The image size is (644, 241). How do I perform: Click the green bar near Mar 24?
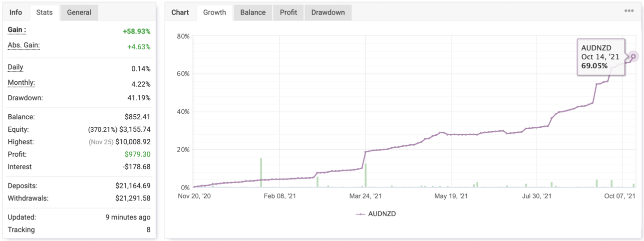click(x=365, y=176)
